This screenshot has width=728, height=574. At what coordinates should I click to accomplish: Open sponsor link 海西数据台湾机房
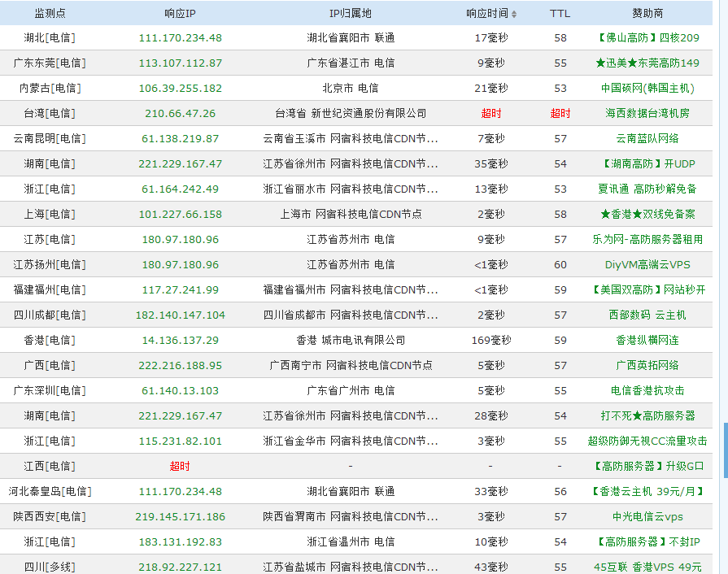pyautogui.click(x=647, y=113)
